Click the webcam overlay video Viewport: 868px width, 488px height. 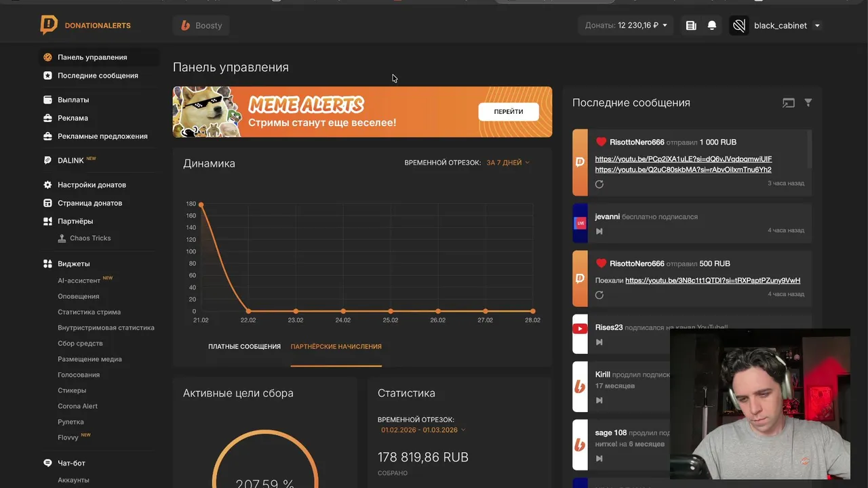tap(760, 405)
